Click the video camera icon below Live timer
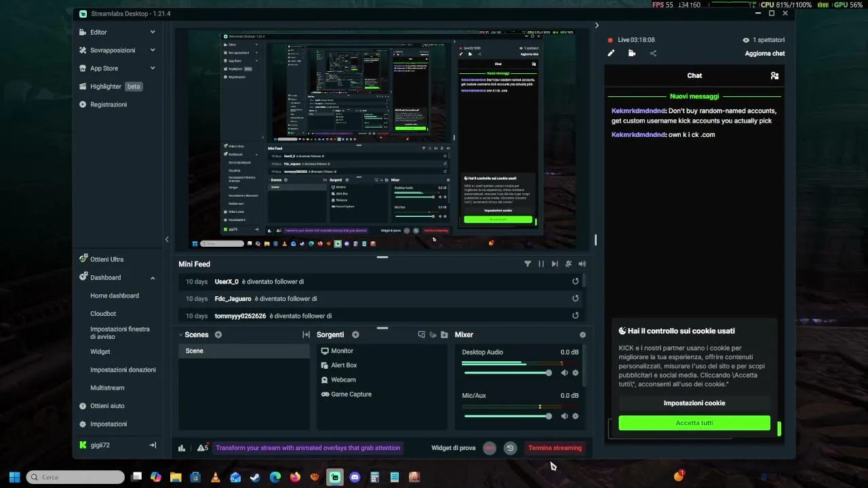 click(x=632, y=53)
